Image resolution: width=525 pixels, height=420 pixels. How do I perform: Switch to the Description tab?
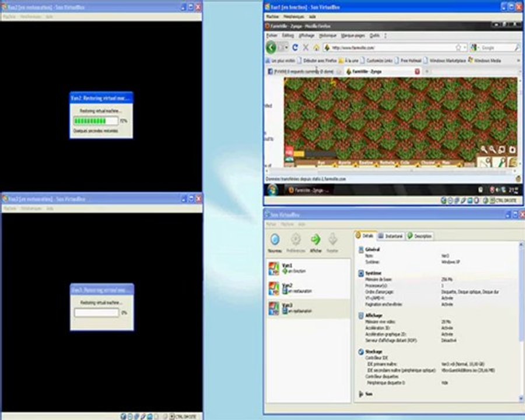coord(420,236)
